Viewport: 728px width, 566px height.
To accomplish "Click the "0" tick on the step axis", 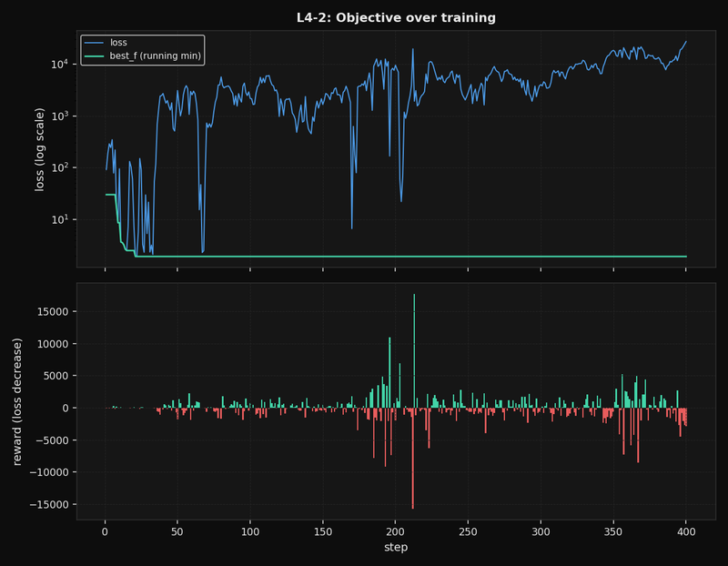I will 105,532.
